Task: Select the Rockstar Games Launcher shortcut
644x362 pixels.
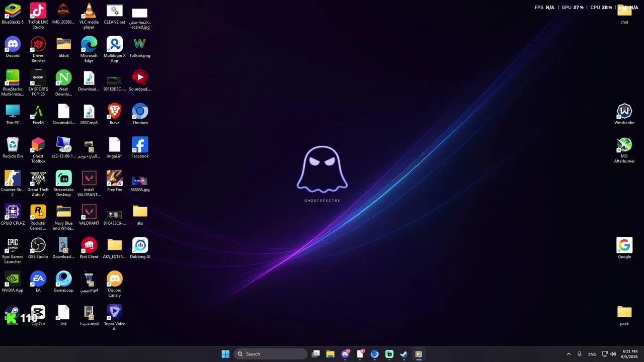Action: tap(38, 218)
